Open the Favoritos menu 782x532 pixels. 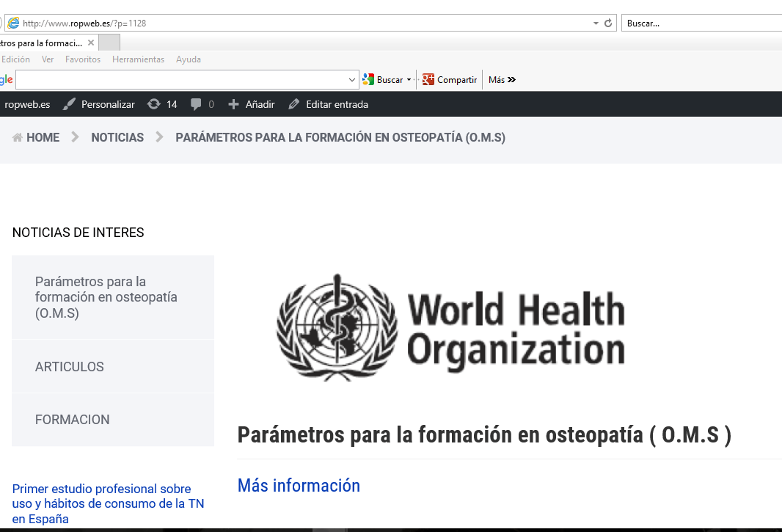point(83,59)
